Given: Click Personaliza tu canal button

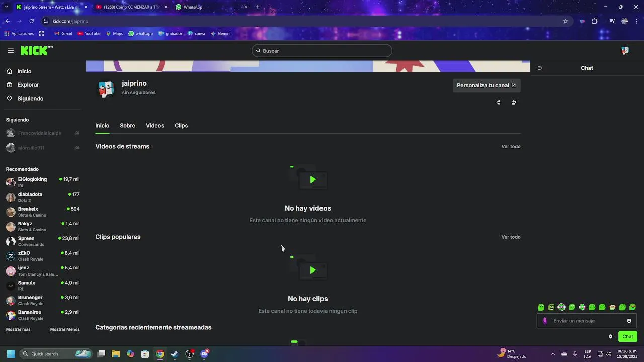Looking at the screenshot, I should 487,85.
